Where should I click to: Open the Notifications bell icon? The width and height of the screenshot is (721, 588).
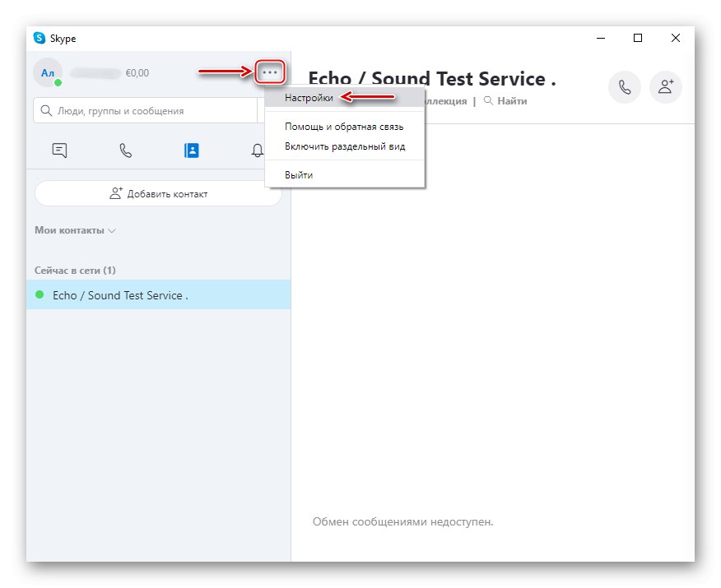click(258, 150)
